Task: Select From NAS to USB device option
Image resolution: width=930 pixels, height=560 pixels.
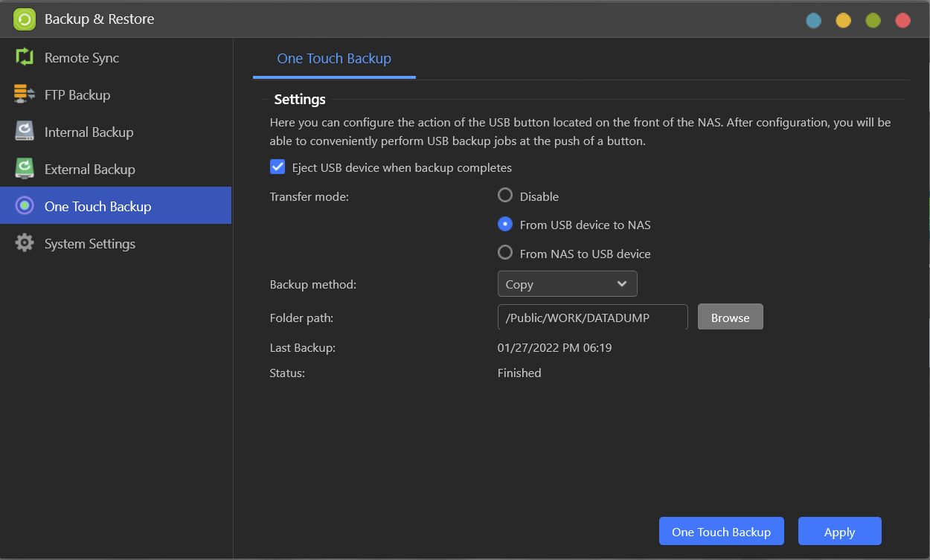Action: (x=505, y=253)
